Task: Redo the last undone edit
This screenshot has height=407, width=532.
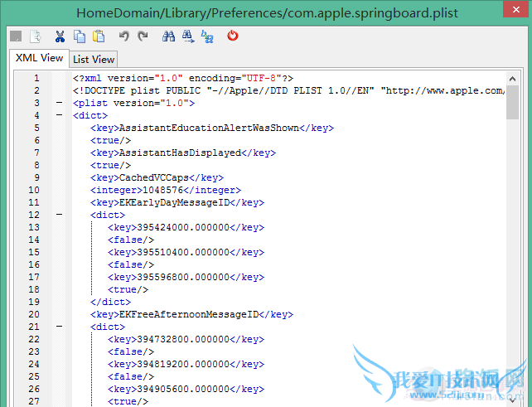Action: pyautogui.click(x=143, y=36)
